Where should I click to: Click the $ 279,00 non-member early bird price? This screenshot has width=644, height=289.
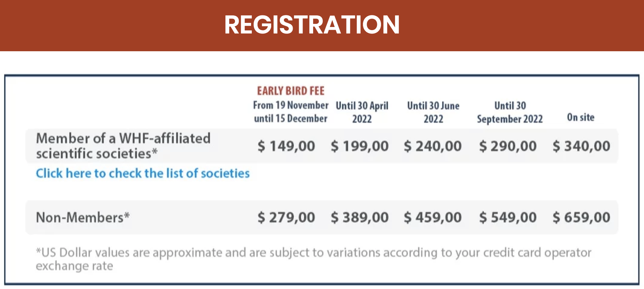coord(286,217)
